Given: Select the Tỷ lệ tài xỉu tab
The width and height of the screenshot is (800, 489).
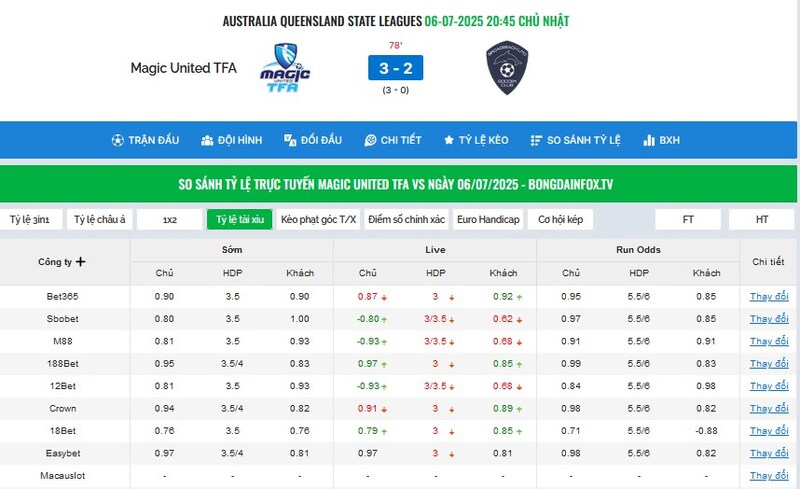Looking at the screenshot, I should [x=240, y=219].
